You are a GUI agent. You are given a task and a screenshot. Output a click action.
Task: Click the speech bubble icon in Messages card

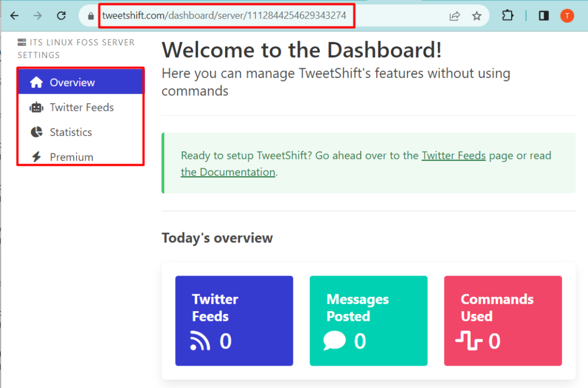(335, 340)
